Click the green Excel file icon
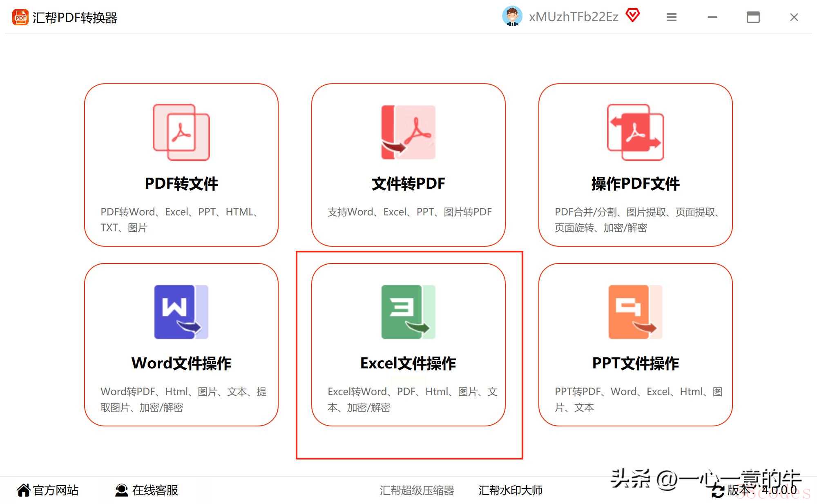 pos(408,312)
